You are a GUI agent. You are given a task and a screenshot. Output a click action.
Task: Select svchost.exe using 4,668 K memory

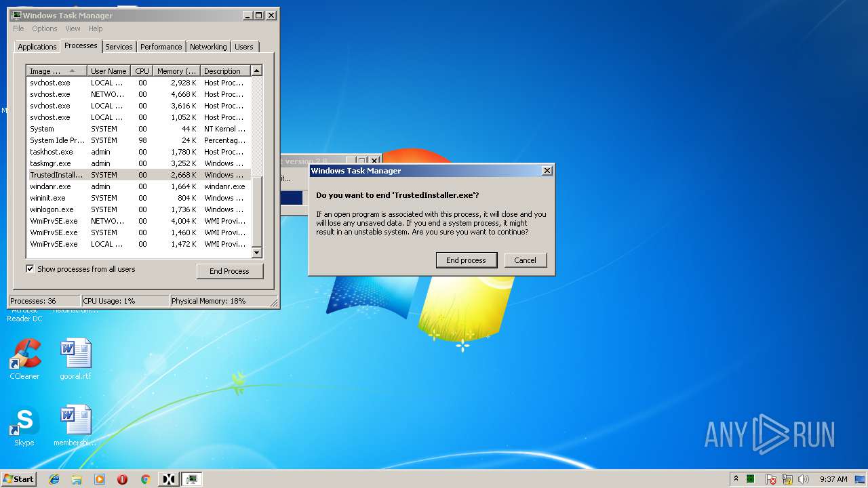point(138,94)
